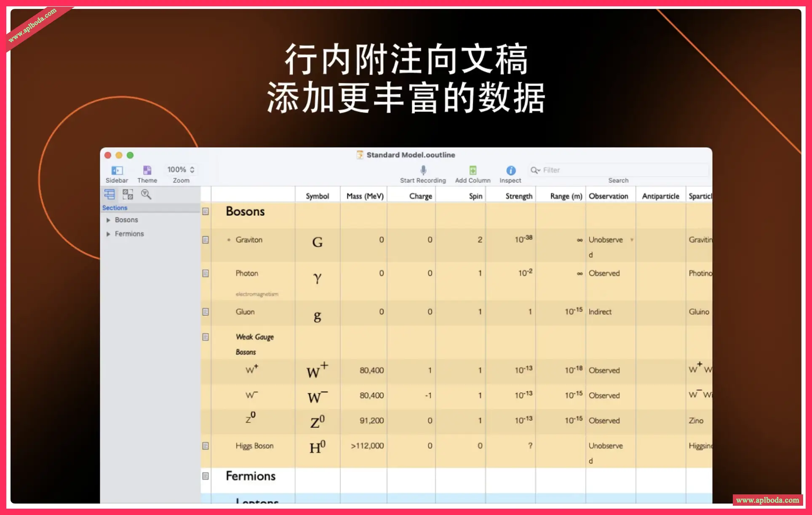Expand the Bosons section in sidebar
Screen dimensions: 812x515
pos(108,220)
